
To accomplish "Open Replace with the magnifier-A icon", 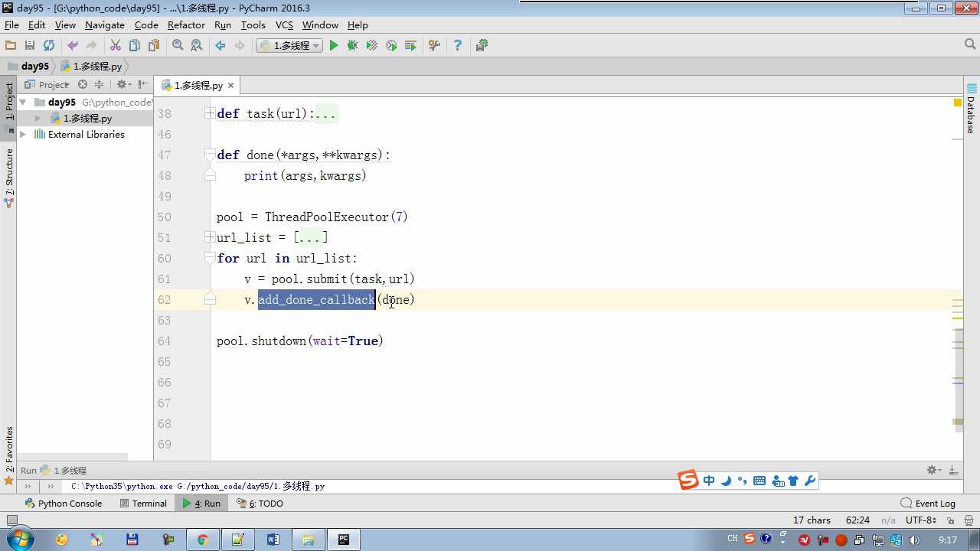I will (x=197, y=46).
